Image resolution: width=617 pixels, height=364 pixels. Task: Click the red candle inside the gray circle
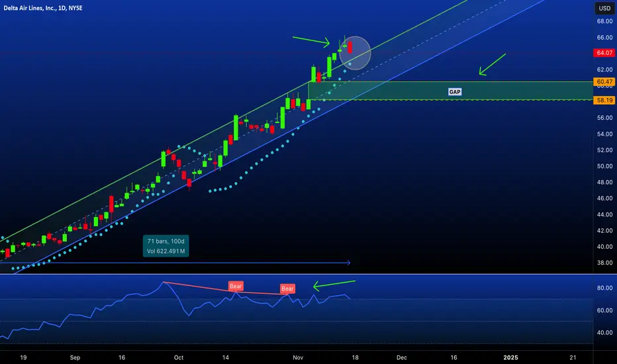pyautogui.click(x=350, y=48)
